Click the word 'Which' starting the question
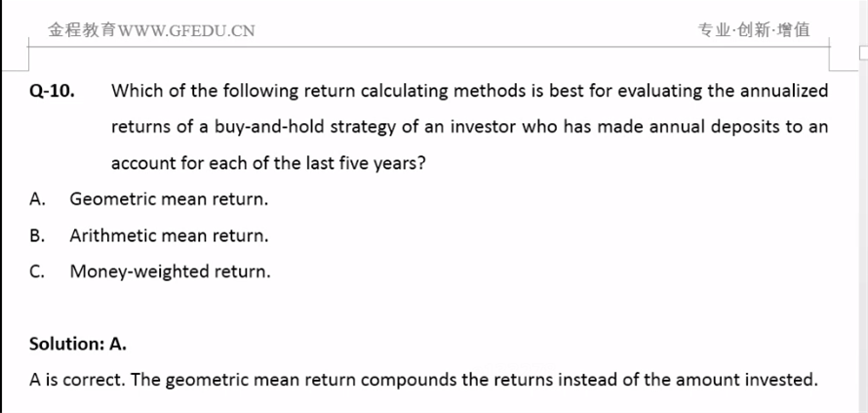 pos(136,92)
